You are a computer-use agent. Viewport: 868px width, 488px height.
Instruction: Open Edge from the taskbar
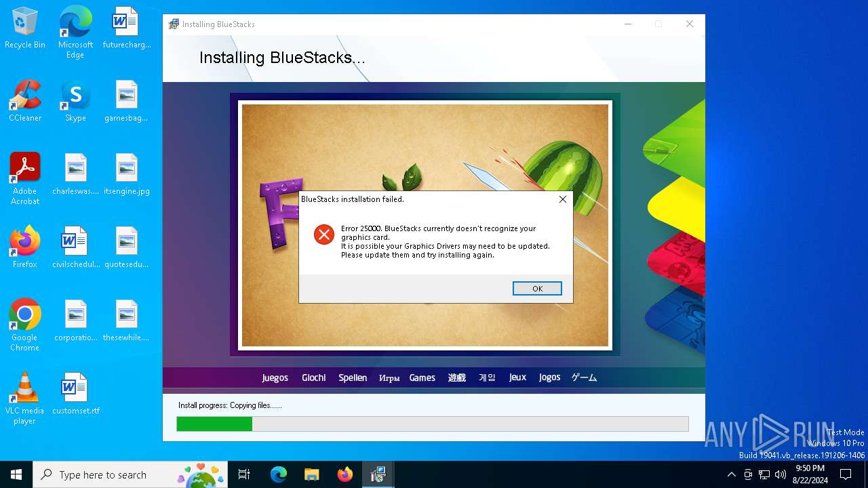[279, 474]
